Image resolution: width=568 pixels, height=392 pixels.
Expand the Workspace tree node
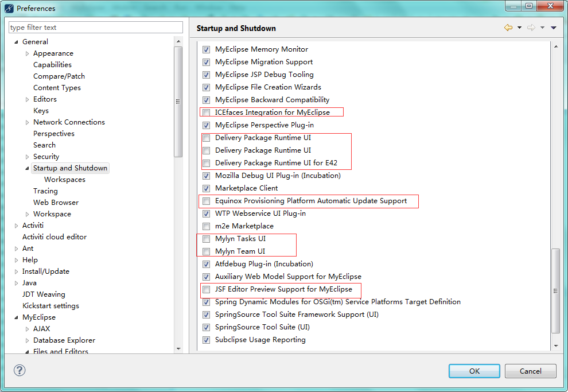tap(27, 214)
